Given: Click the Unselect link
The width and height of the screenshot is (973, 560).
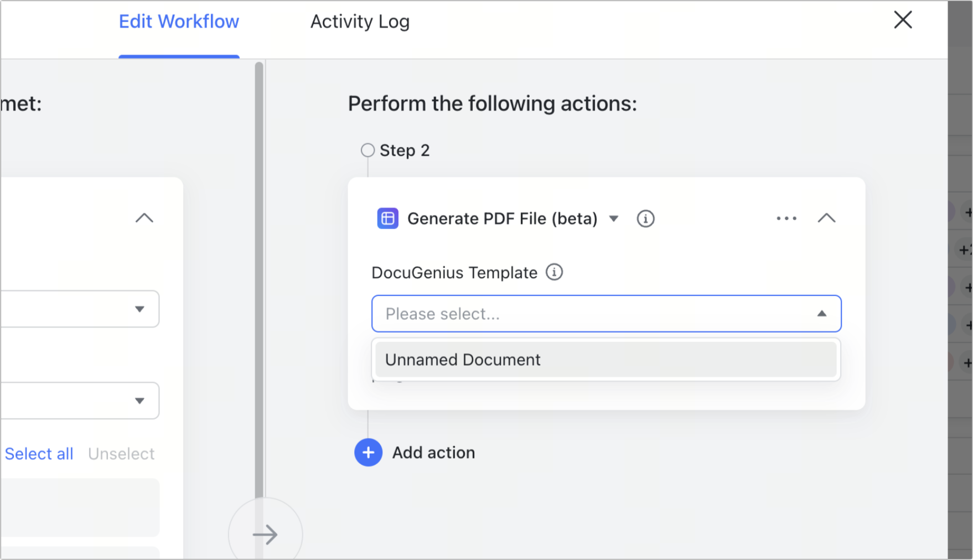Looking at the screenshot, I should pos(121,453).
